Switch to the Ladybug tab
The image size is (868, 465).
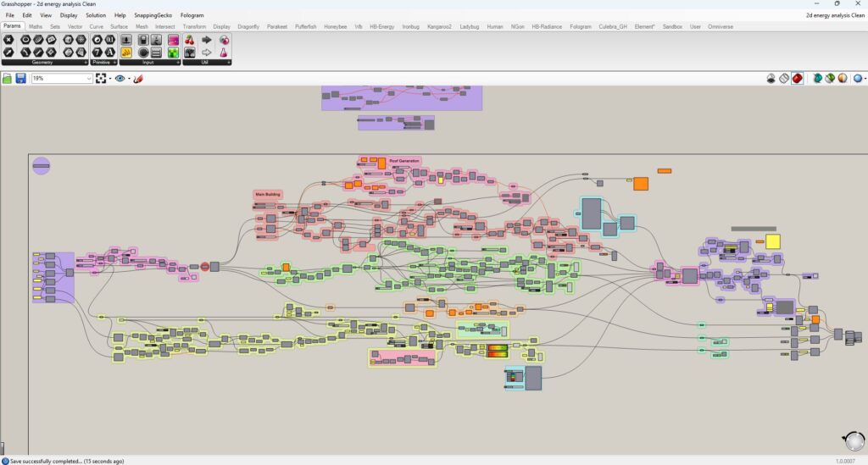click(x=469, y=26)
